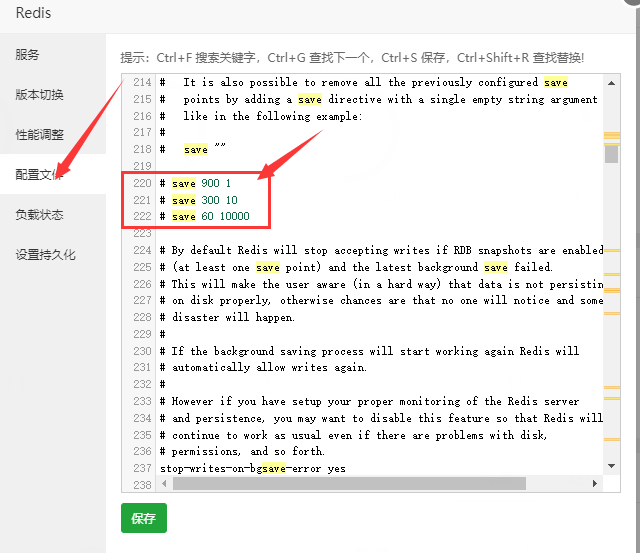Click line number 229 in gutter
Image resolution: width=640 pixels, height=553 pixels.
(x=142, y=334)
